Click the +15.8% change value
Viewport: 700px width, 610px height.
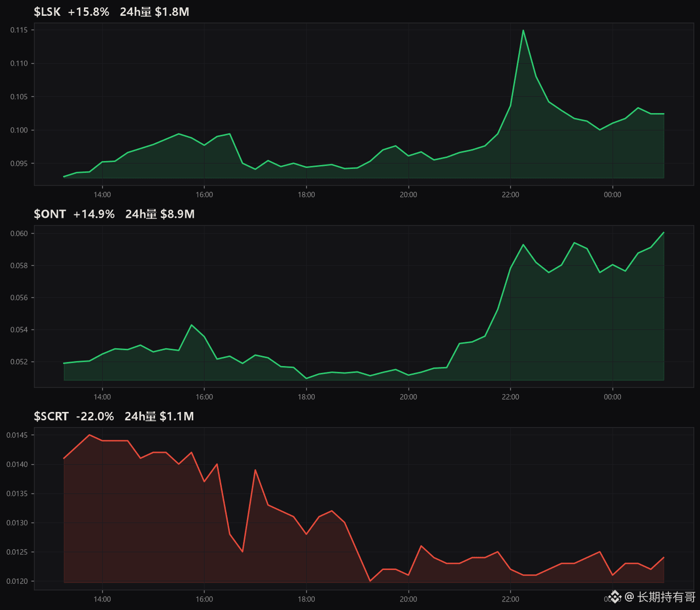click(x=88, y=12)
